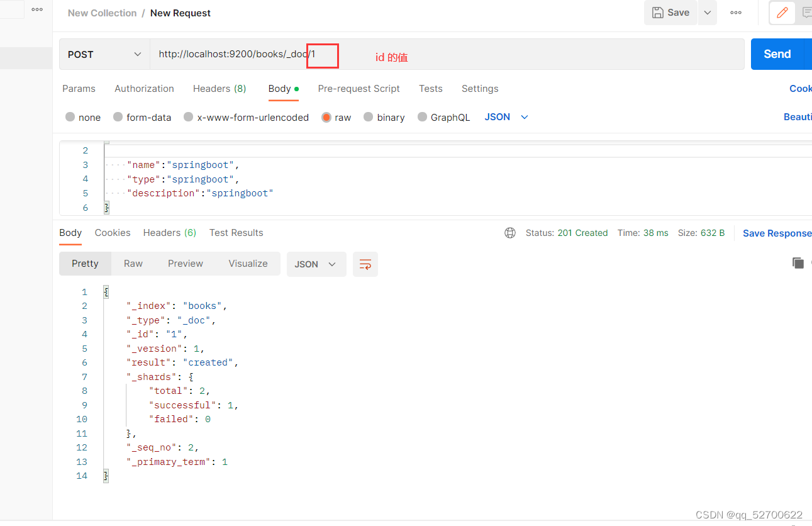Copy response using the copy icon
Screen dimensions: 812x526
[798, 263]
